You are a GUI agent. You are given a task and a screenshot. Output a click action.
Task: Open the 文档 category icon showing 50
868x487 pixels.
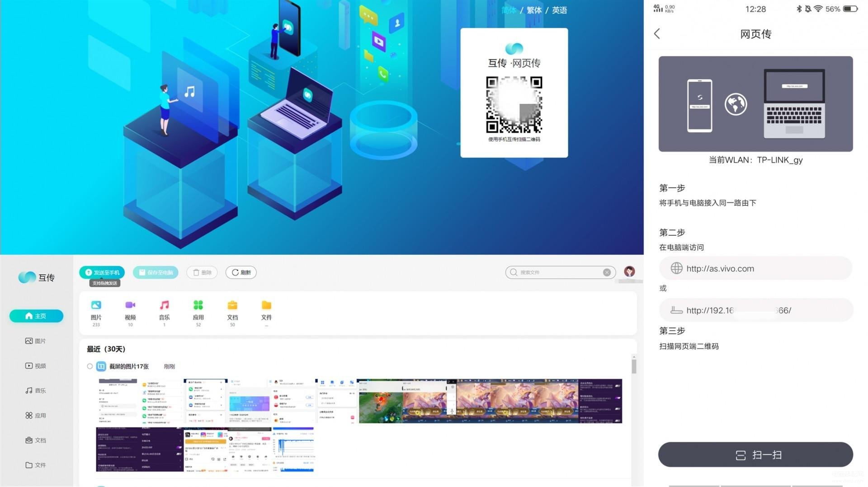[x=232, y=305]
